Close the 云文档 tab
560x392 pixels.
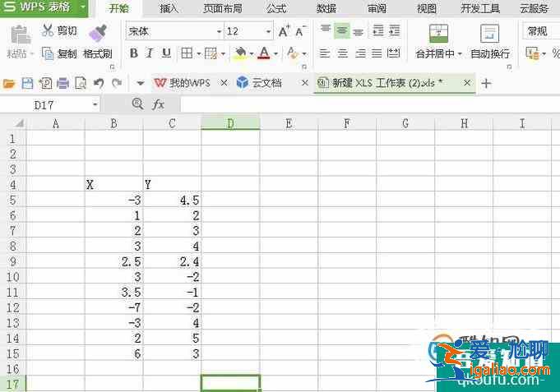[x=304, y=83]
